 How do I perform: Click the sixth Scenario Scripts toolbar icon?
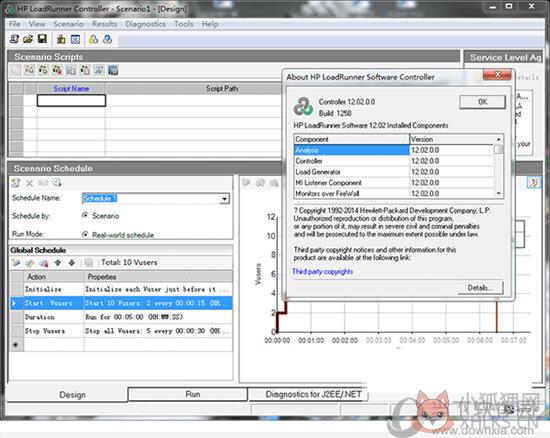pyautogui.click(x=85, y=70)
